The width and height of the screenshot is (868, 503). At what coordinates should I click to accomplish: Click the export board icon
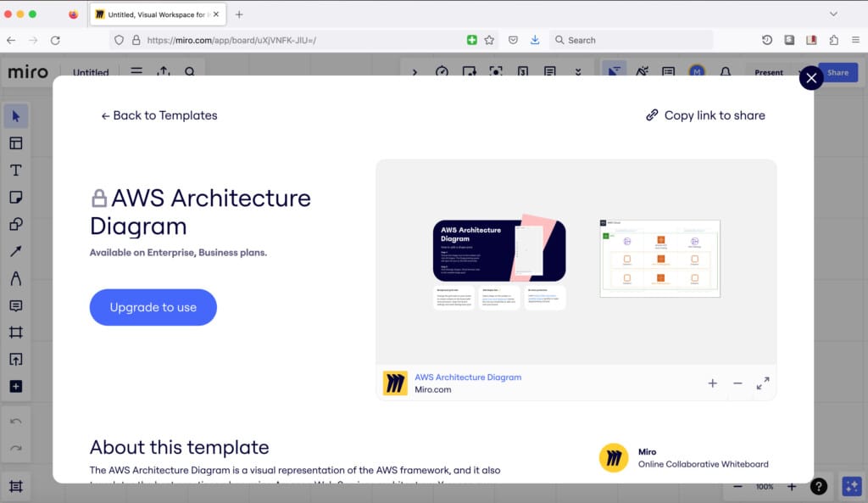(x=164, y=71)
